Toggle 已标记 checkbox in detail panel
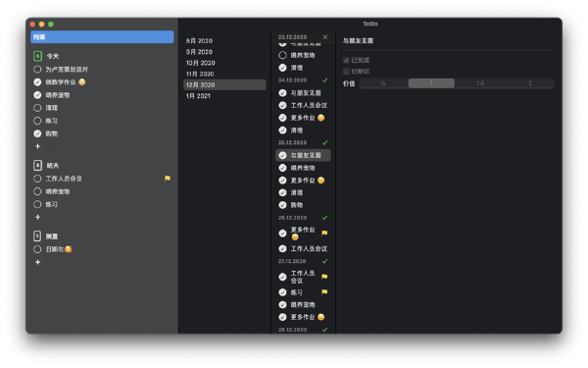This screenshot has height=368, width=588. coord(346,72)
